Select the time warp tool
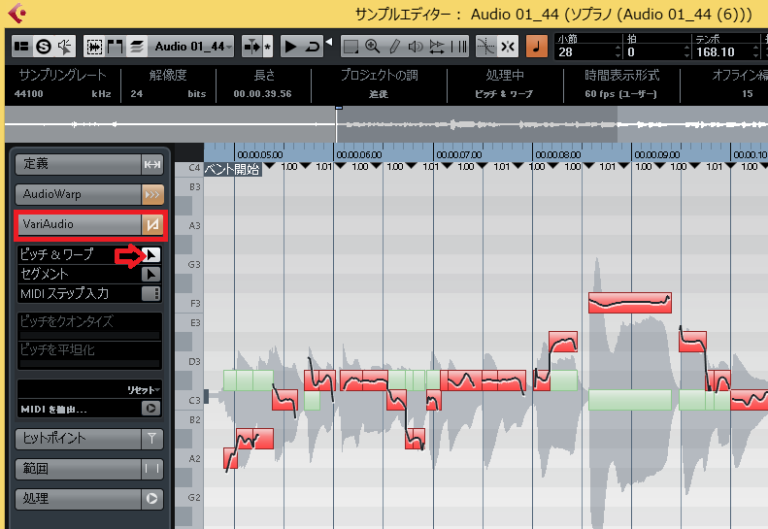This screenshot has height=529, width=768. coord(458,47)
